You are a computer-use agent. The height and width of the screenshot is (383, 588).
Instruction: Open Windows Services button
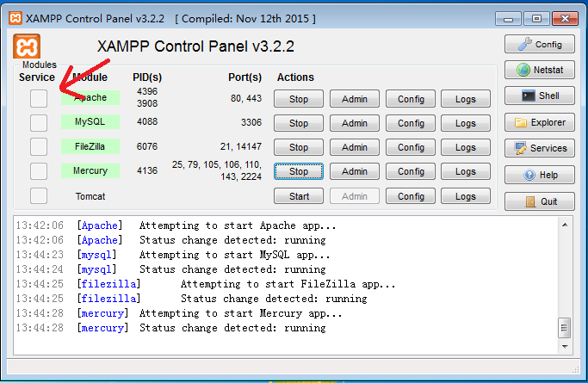[x=539, y=148]
